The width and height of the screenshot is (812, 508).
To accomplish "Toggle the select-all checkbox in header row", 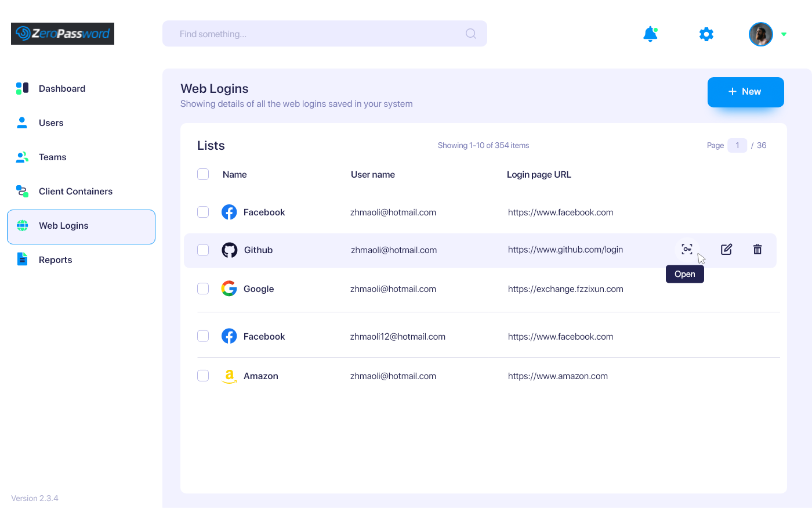I will pyautogui.click(x=203, y=174).
